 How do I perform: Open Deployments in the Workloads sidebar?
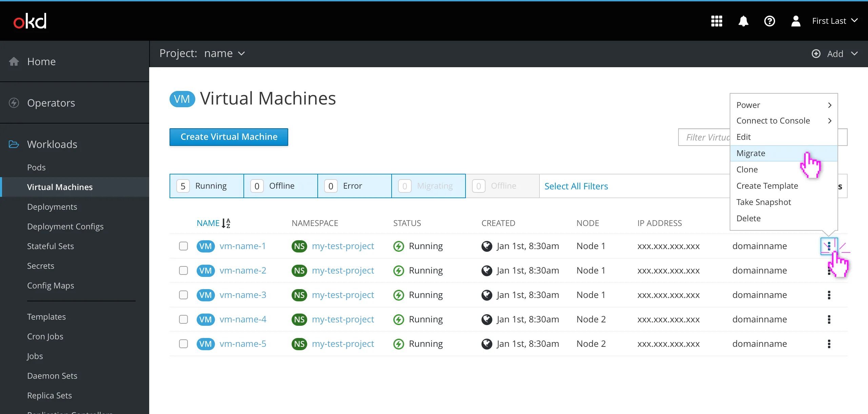pos(52,207)
